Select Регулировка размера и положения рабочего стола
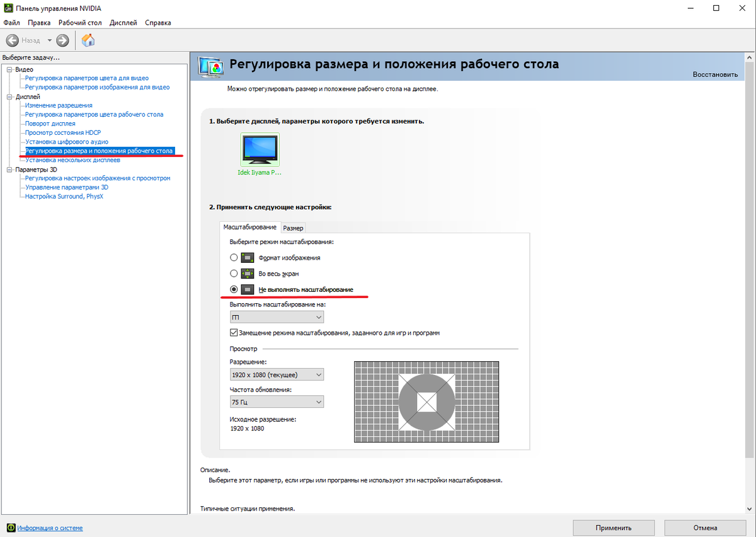This screenshot has height=537, width=756. tap(99, 151)
